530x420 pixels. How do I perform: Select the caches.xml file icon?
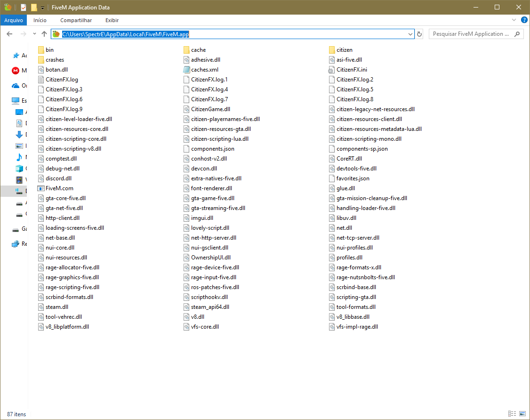tap(186, 70)
